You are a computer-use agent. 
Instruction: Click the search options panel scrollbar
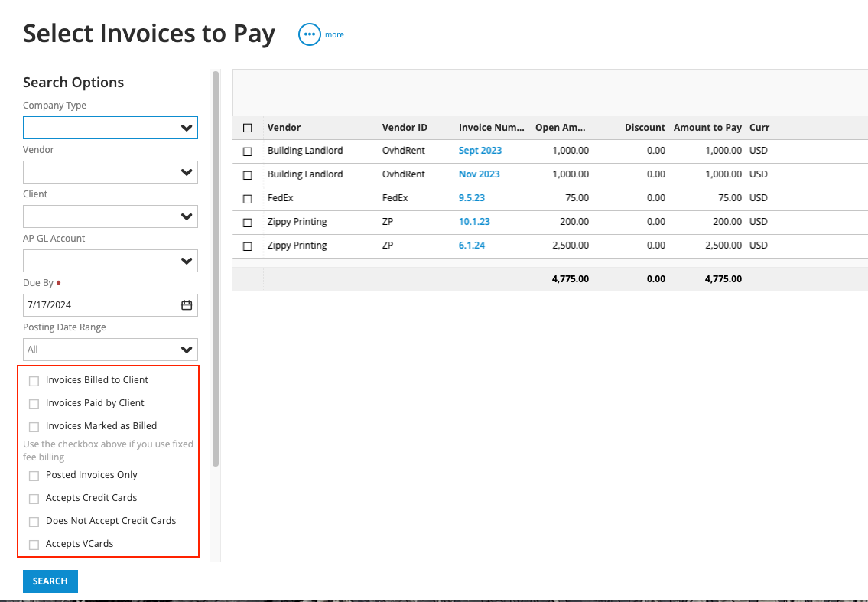pos(216,268)
